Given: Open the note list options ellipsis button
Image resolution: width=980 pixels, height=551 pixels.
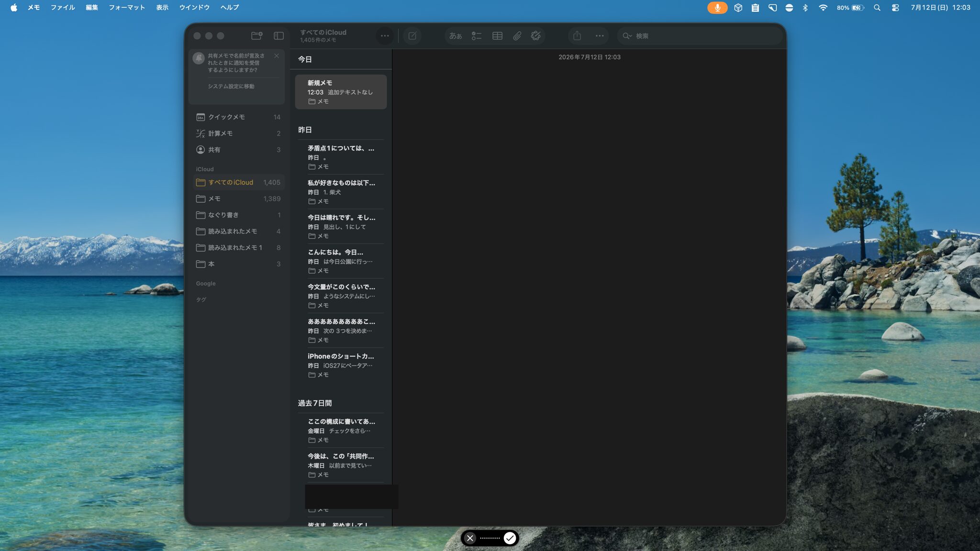Looking at the screenshot, I should 385,36.
